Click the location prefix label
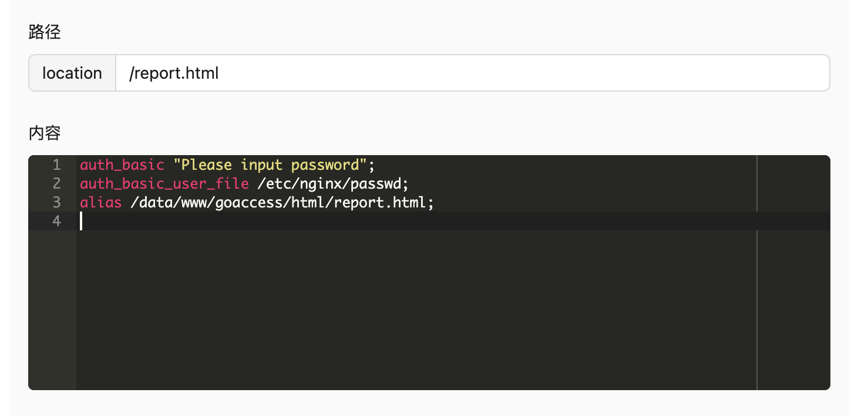The image size is (868, 416). pos(72,73)
